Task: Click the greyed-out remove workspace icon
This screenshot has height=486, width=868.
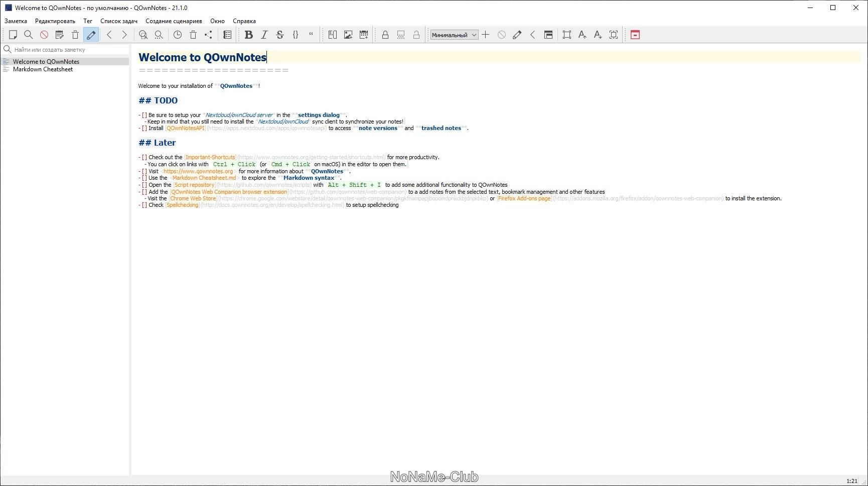Action: tap(501, 35)
